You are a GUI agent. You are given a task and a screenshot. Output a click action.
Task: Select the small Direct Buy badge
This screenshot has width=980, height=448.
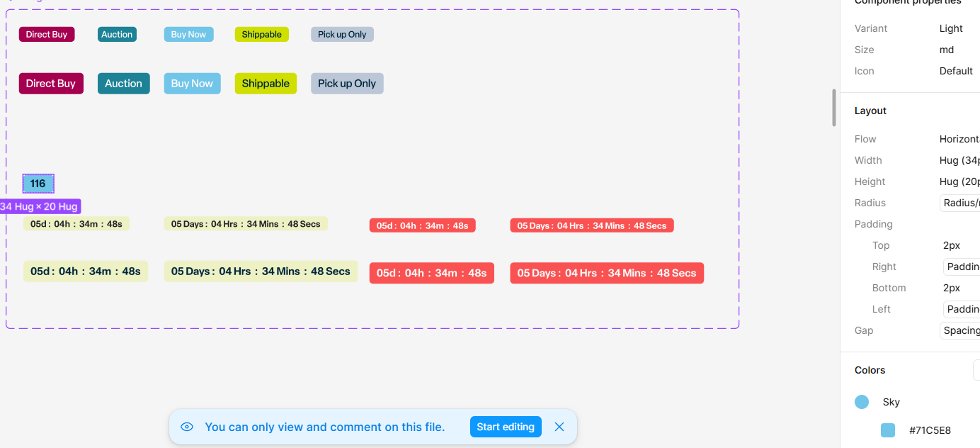(x=47, y=34)
